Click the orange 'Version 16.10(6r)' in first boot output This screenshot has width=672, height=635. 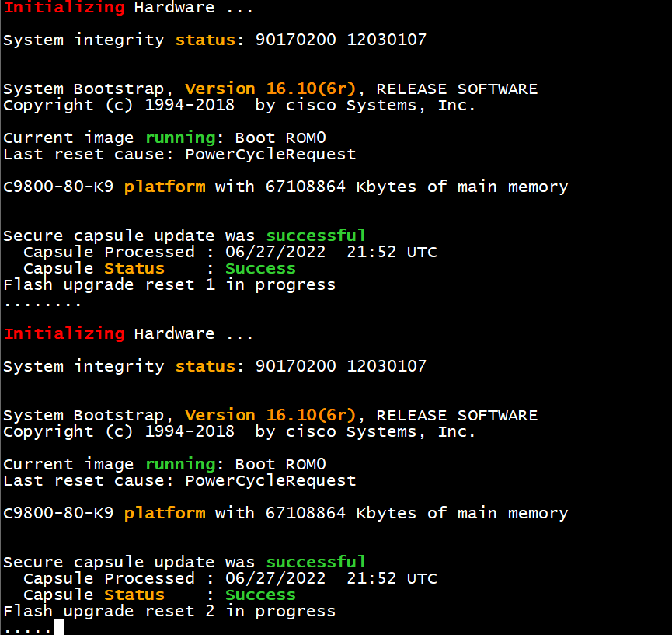pos(270,89)
